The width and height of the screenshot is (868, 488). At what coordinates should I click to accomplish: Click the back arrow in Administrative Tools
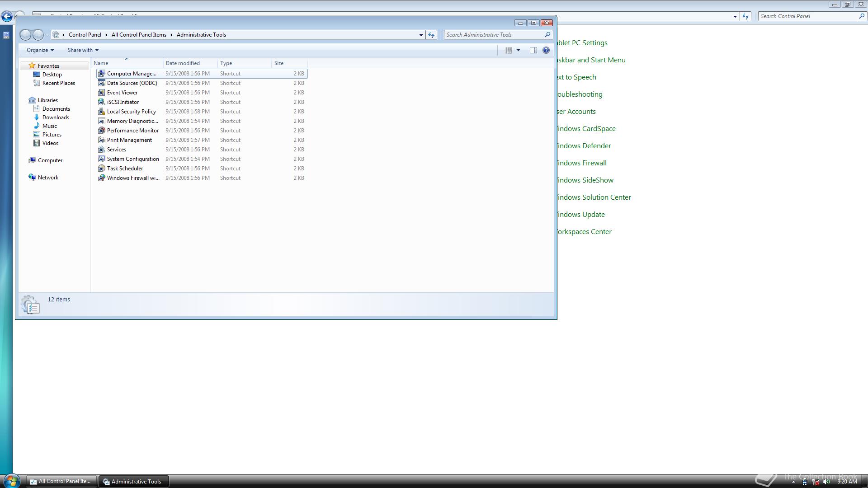pyautogui.click(x=26, y=35)
